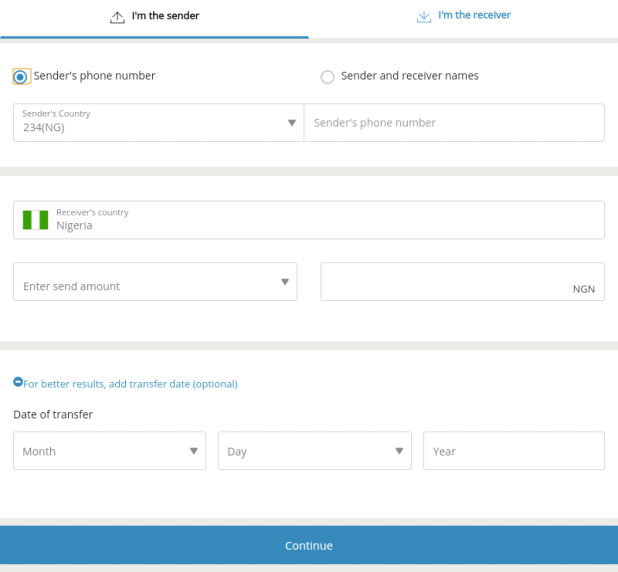Open the Month dropdown
The width and height of the screenshot is (618, 572).
click(110, 451)
